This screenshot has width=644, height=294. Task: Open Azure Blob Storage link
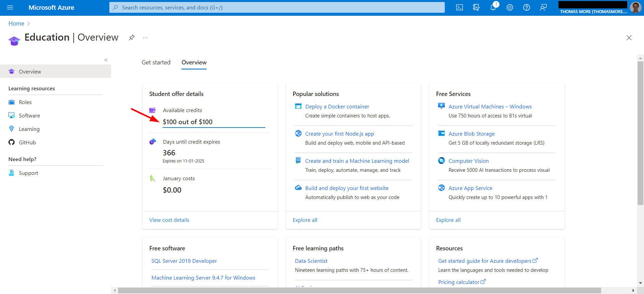472,134
